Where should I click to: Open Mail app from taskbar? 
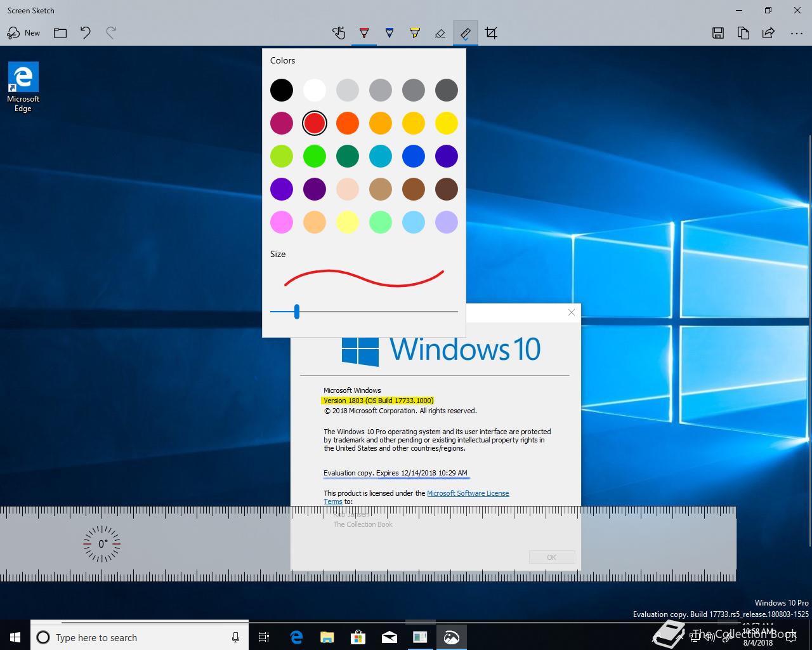390,637
